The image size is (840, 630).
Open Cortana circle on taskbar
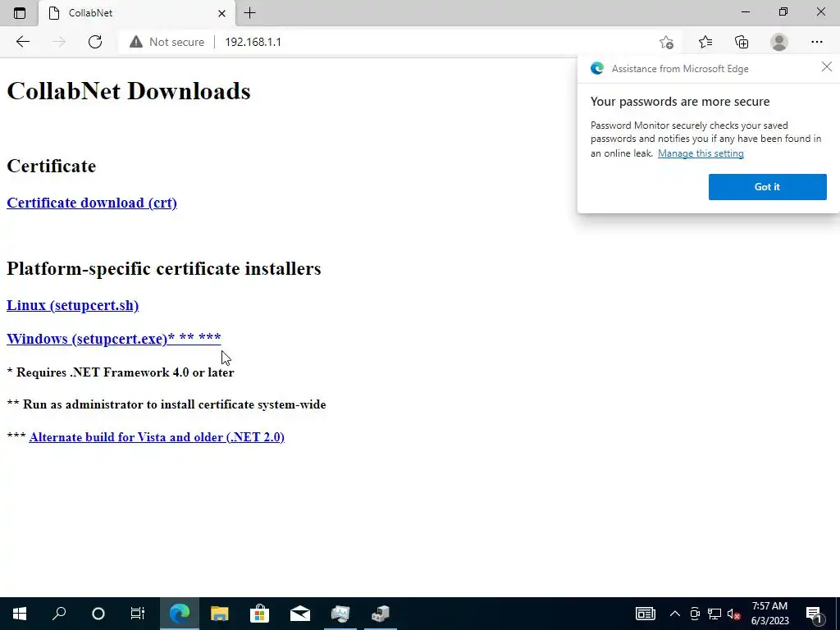(x=98, y=614)
